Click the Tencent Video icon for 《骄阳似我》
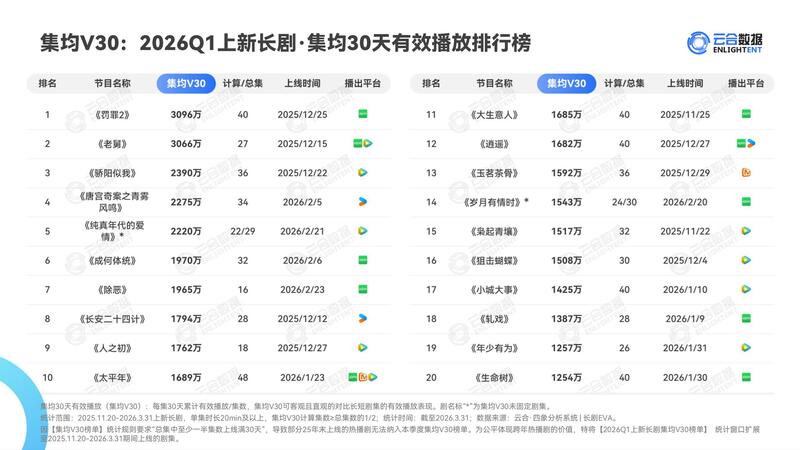800x450 pixels. [362, 173]
